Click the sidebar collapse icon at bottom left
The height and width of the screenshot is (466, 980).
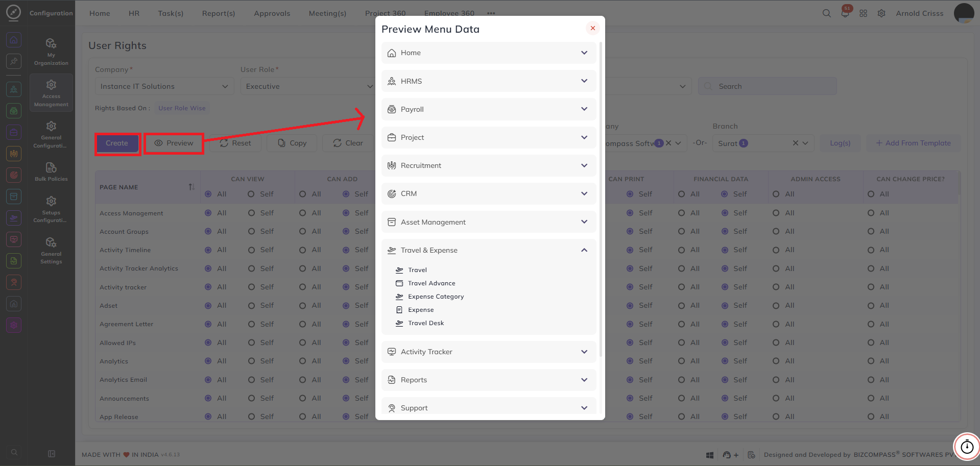point(51,454)
